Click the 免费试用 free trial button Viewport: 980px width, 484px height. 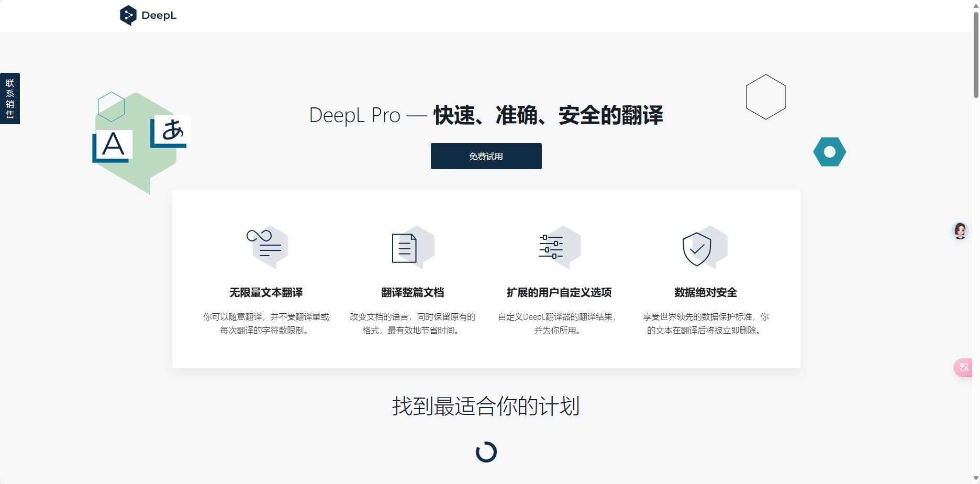tap(486, 156)
